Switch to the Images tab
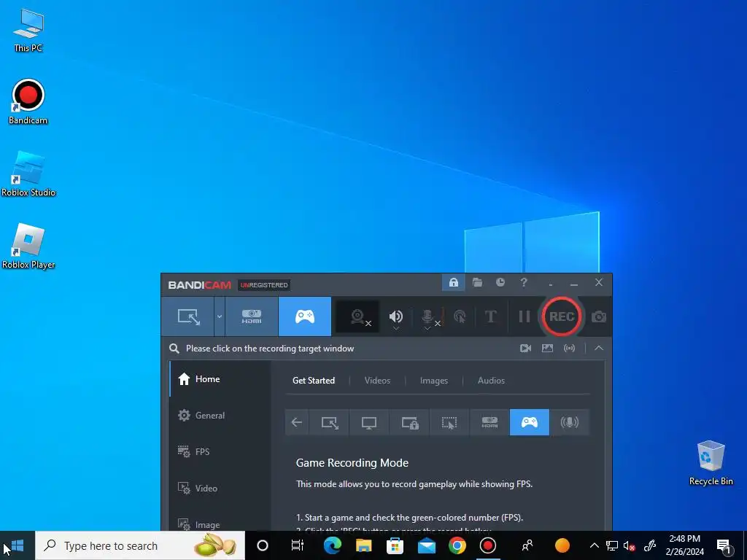Image resolution: width=747 pixels, height=560 pixels. 434,381
